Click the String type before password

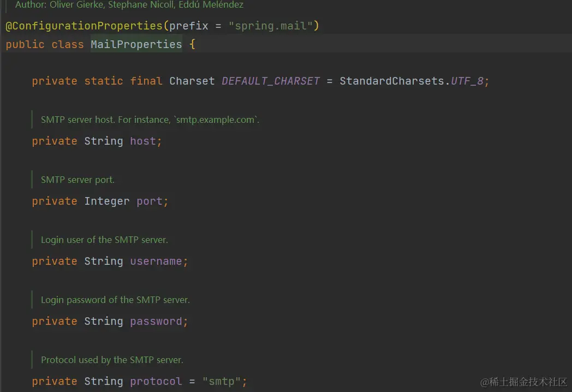pos(104,322)
